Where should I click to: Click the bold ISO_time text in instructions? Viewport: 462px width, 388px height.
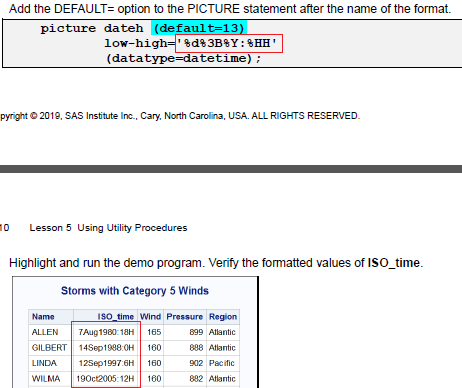click(393, 263)
